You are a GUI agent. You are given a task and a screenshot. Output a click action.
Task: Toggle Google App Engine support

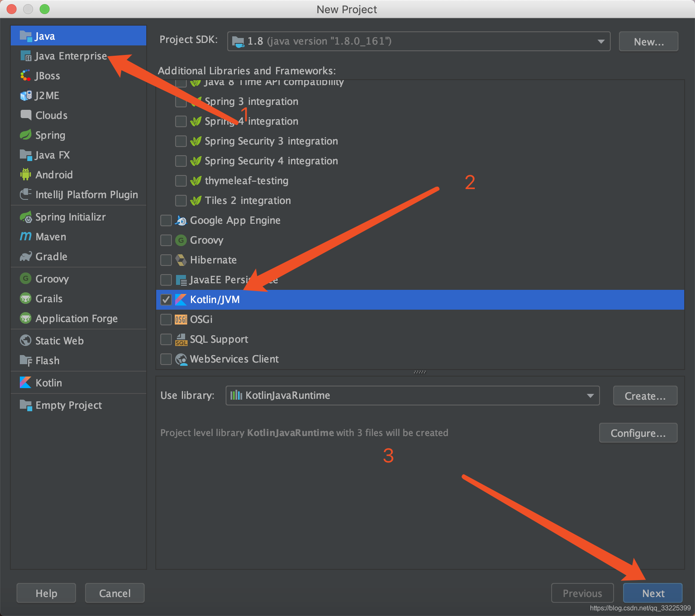tap(166, 220)
